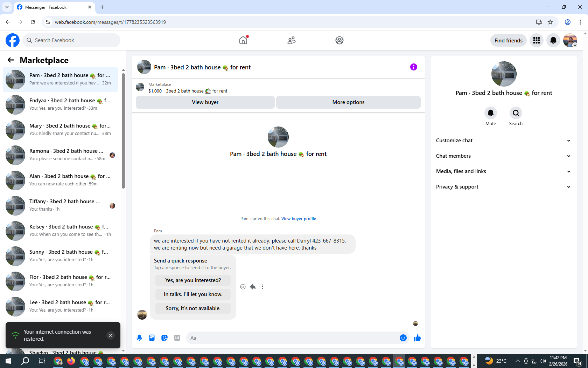Open the Messenger | Facebook browser tab

54,7
